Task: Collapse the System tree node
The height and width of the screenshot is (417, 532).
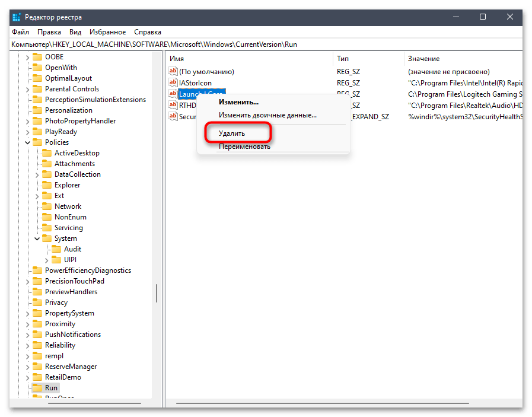Action: click(x=37, y=238)
